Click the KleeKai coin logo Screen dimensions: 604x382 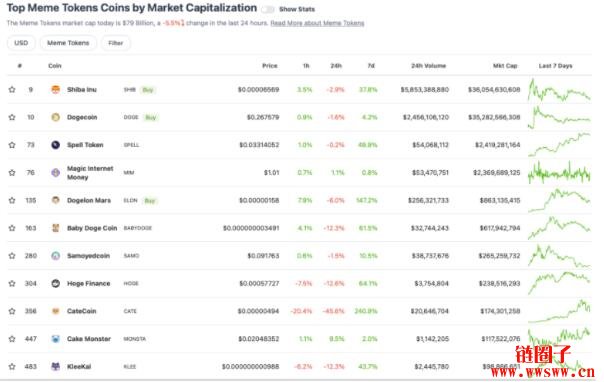click(x=55, y=367)
